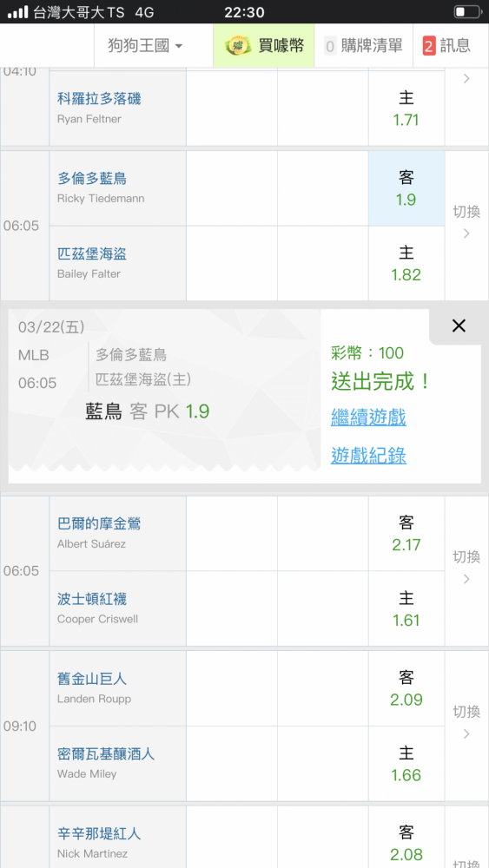Open the 遊戲紀錄 link
489x868 pixels.
(368, 456)
